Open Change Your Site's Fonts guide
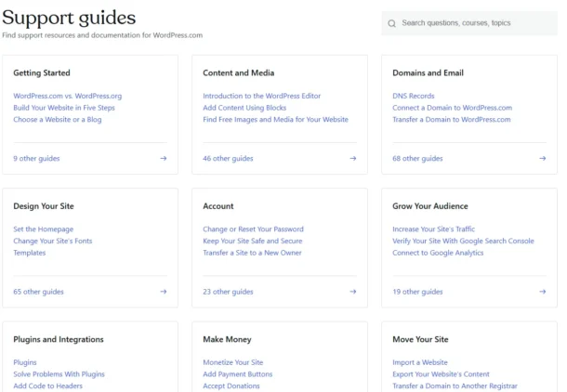567x392 pixels. tap(53, 241)
